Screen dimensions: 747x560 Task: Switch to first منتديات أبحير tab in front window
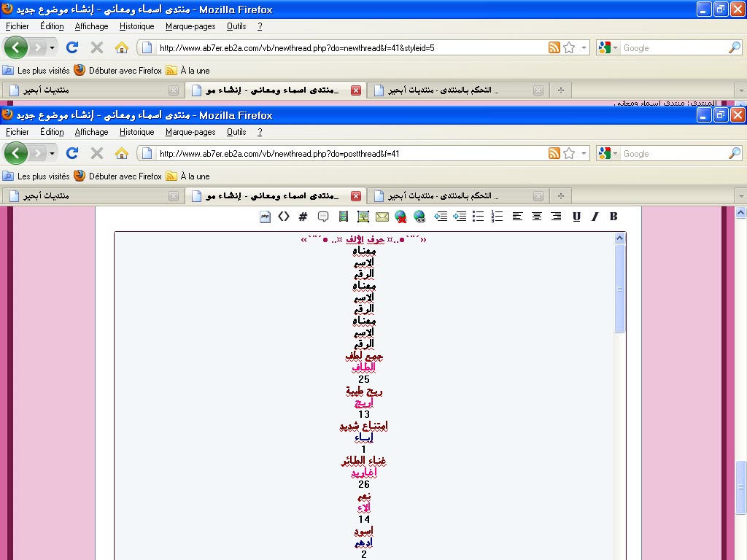[x=91, y=196]
